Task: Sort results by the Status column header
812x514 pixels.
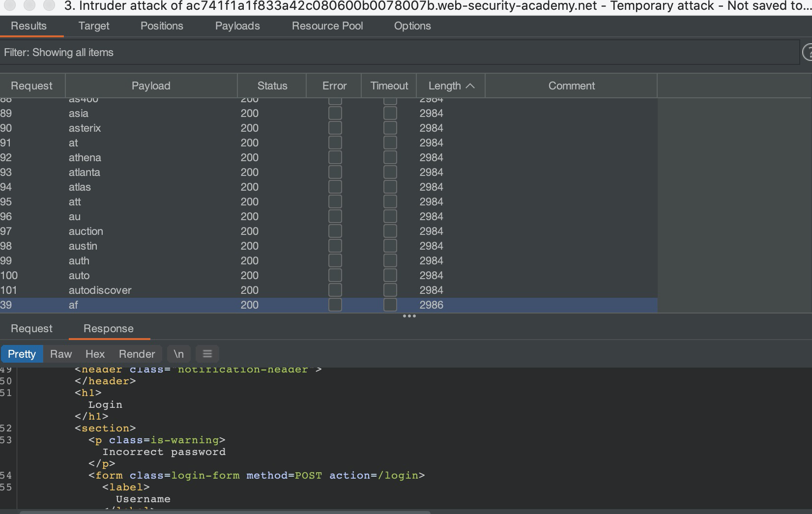Action: 272,86
